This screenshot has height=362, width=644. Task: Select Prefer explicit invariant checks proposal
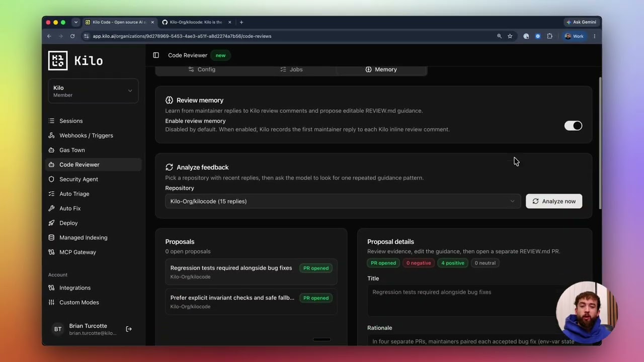251,302
